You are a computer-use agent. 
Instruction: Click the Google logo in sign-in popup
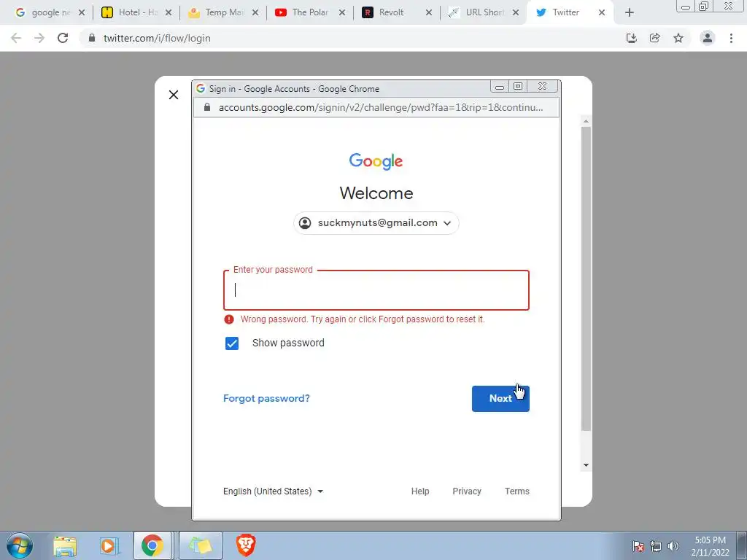[x=376, y=161]
